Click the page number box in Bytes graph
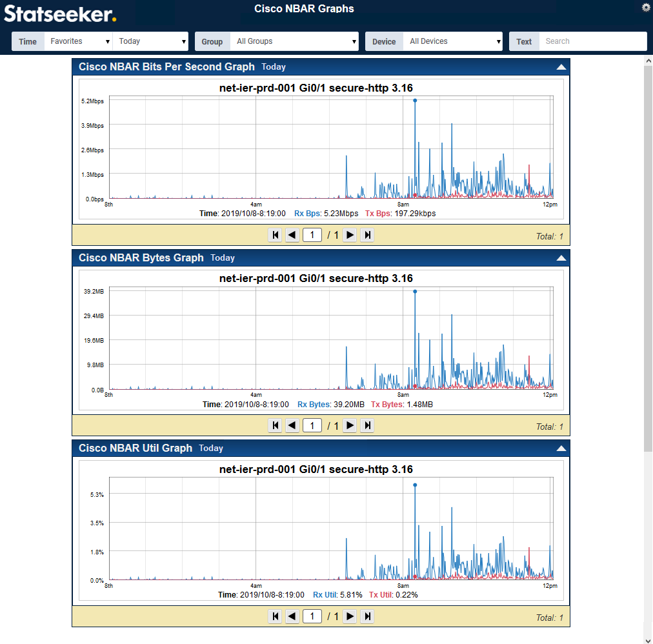The height and width of the screenshot is (644, 653). 312,425
